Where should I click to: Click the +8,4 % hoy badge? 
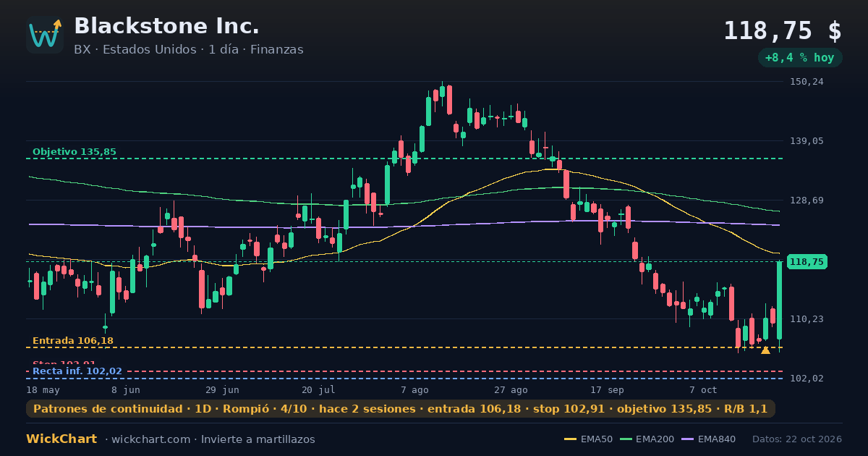pyautogui.click(x=800, y=58)
